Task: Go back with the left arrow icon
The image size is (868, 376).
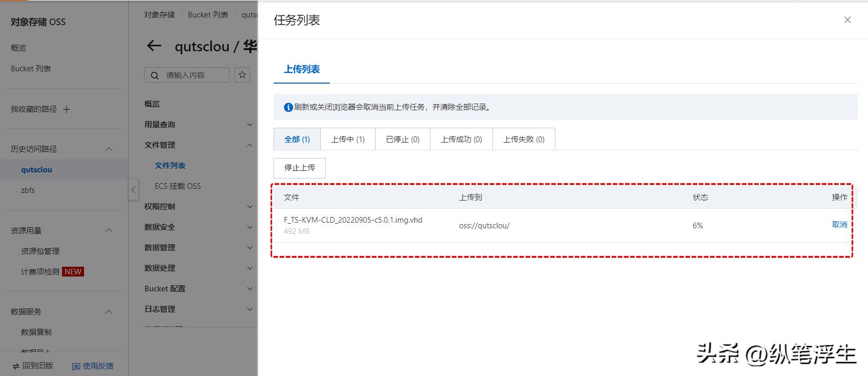Action: [x=154, y=46]
